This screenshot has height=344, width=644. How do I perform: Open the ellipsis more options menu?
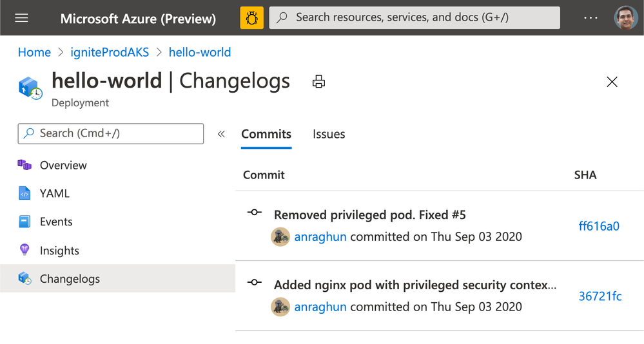click(x=590, y=18)
